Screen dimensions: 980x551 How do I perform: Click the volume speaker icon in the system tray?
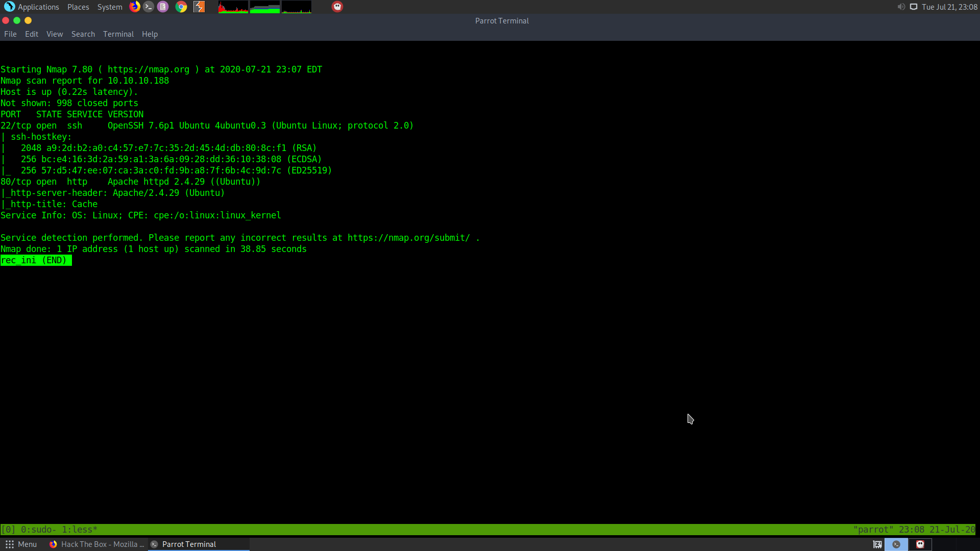click(x=901, y=7)
